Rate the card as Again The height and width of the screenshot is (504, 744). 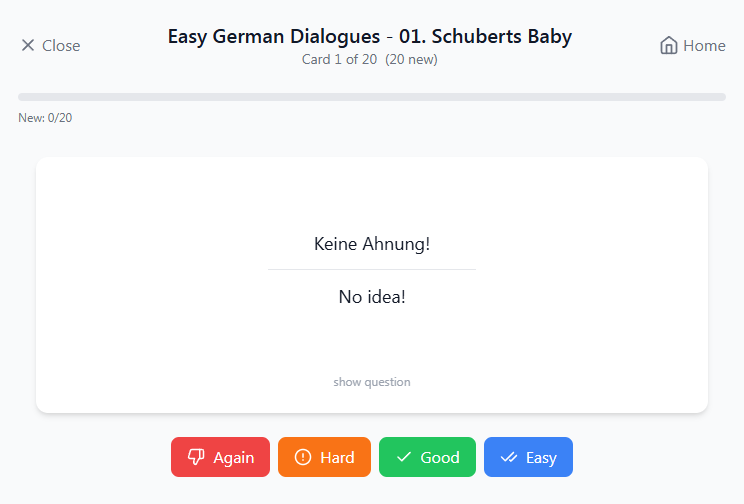220,457
